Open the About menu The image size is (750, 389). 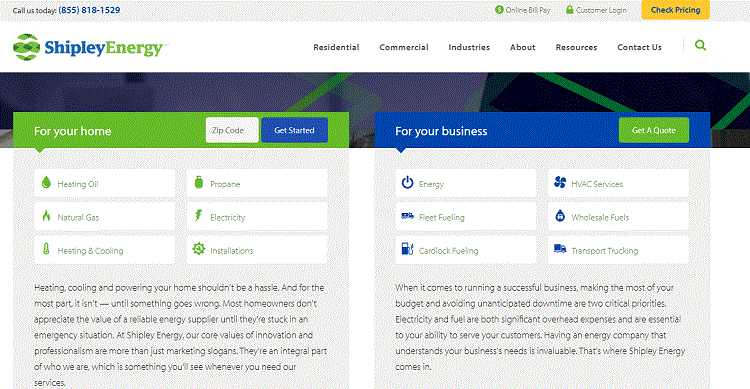pyautogui.click(x=523, y=47)
